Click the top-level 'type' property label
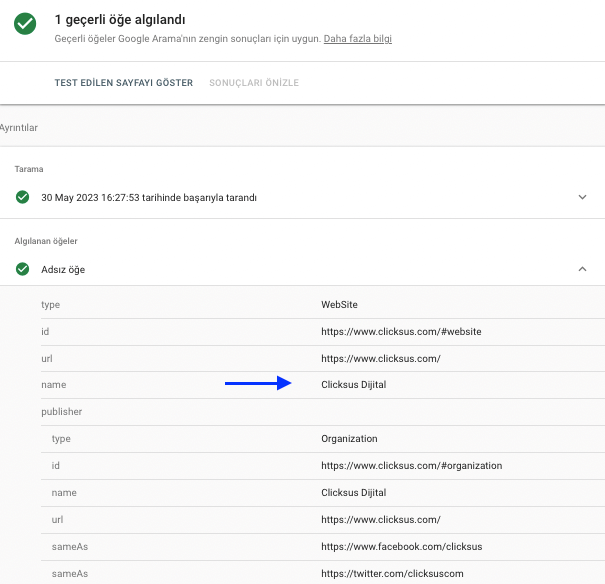 (51, 305)
